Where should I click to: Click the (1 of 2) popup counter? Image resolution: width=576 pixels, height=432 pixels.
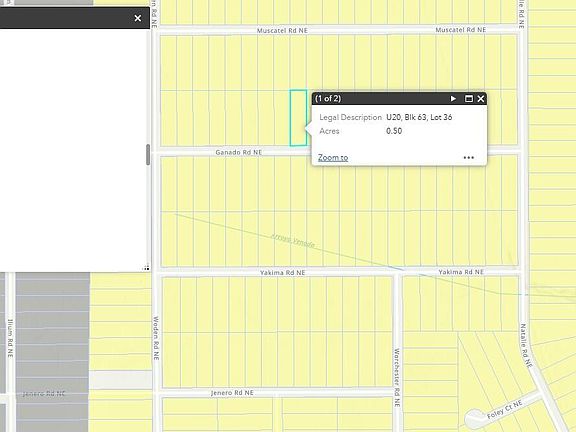click(x=328, y=98)
